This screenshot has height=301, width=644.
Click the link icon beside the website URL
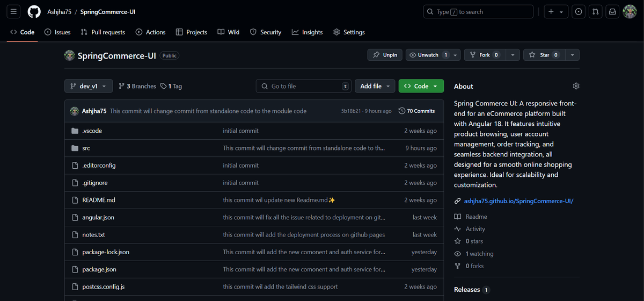pyautogui.click(x=457, y=201)
